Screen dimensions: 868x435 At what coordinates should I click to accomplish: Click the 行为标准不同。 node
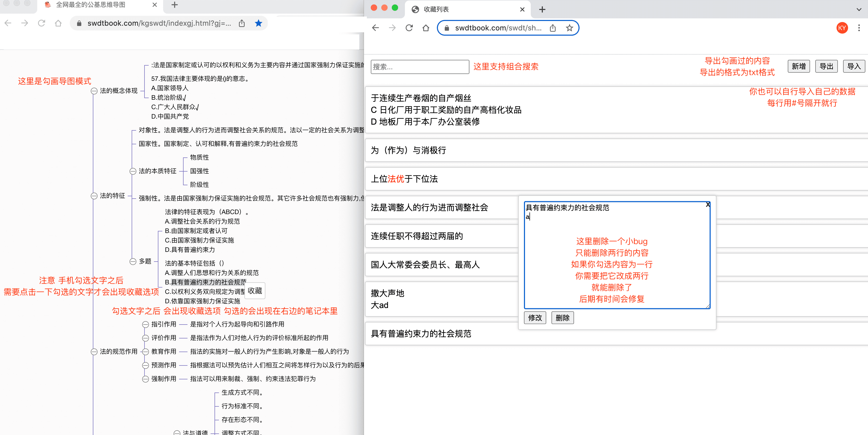point(242,406)
